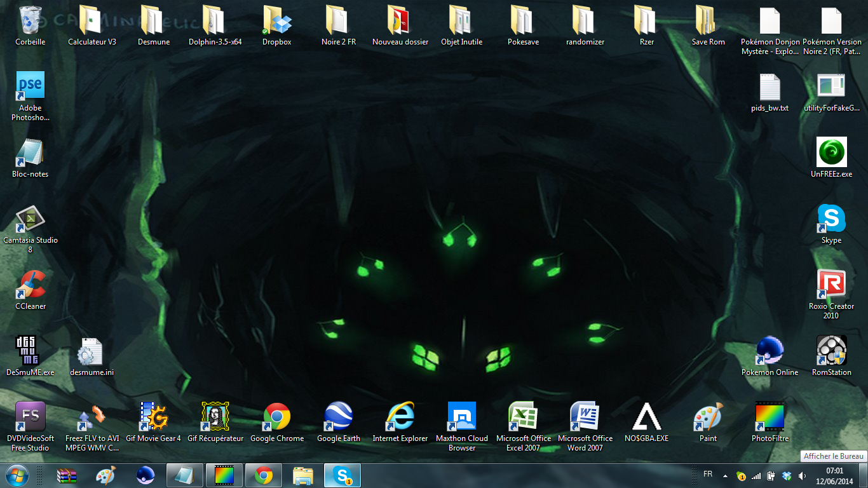The width and height of the screenshot is (868, 488).
Task: Select the Paint desktop shortcut
Action: click(708, 422)
